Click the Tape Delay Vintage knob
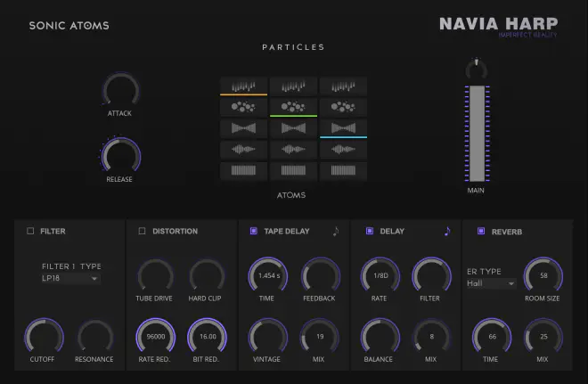The height and width of the screenshot is (384, 588). 268,337
